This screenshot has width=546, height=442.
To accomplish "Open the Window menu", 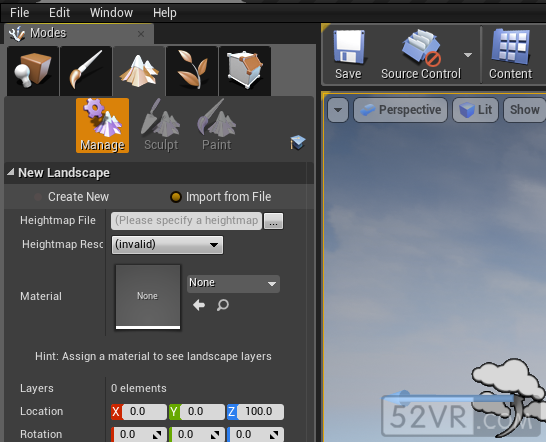I will point(111,13).
